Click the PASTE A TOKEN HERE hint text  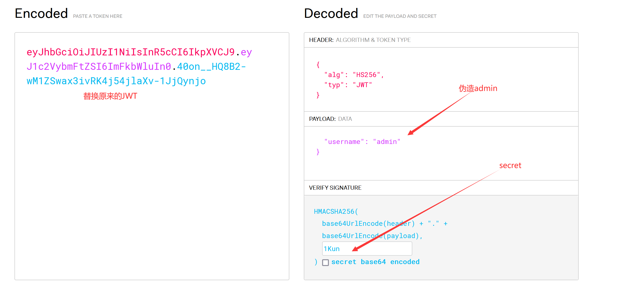coord(97,16)
